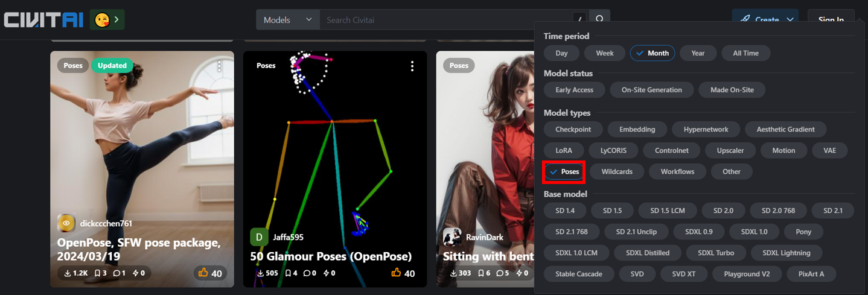Click Poses badge on Sitting with bent card
This screenshot has height=295, width=868.
tap(459, 65)
